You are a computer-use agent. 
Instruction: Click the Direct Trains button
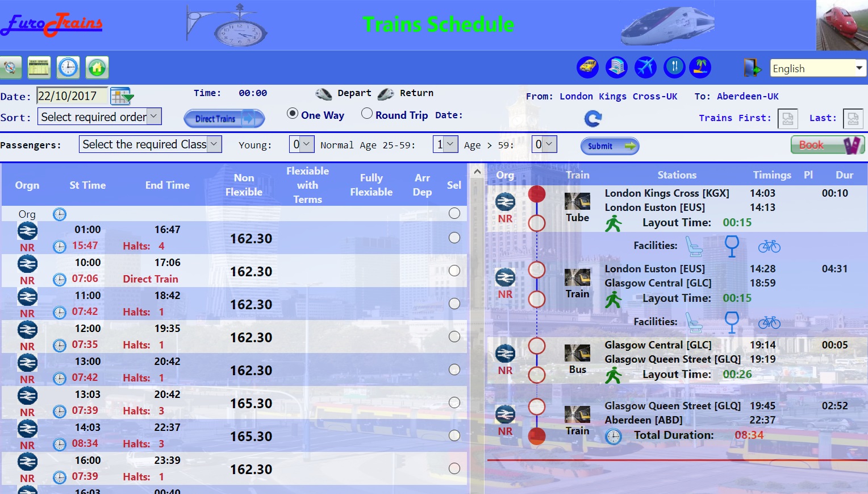[x=224, y=118]
